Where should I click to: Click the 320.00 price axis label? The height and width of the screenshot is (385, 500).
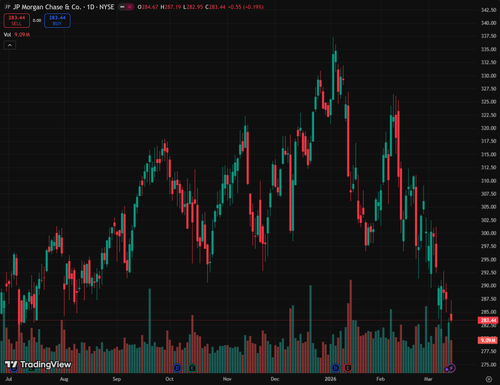tap(489, 128)
